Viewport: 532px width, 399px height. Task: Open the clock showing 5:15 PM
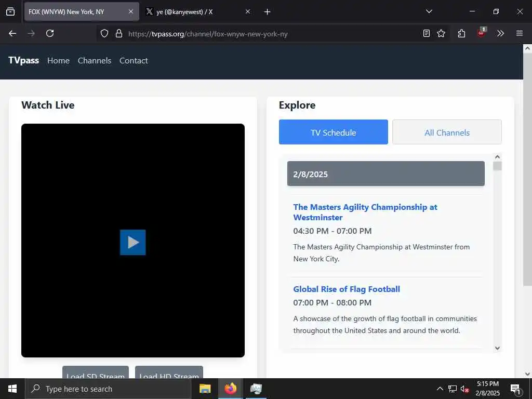pyautogui.click(x=487, y=389)
